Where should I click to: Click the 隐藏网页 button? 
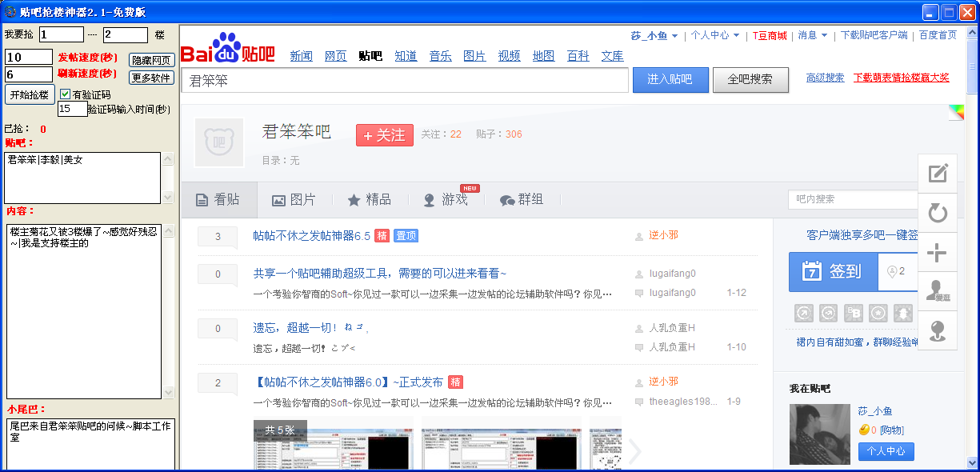pyautogui.click(x=151, y=60)
